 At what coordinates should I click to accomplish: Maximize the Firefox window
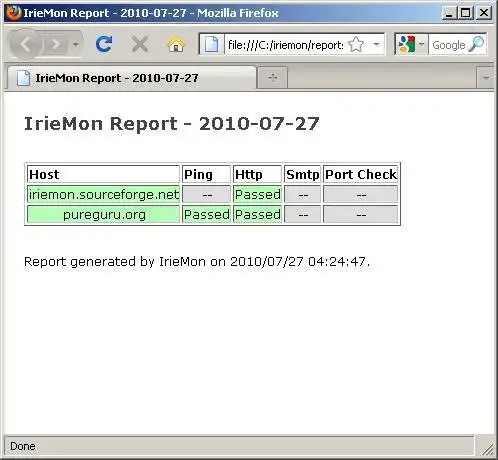click(465, 13)
